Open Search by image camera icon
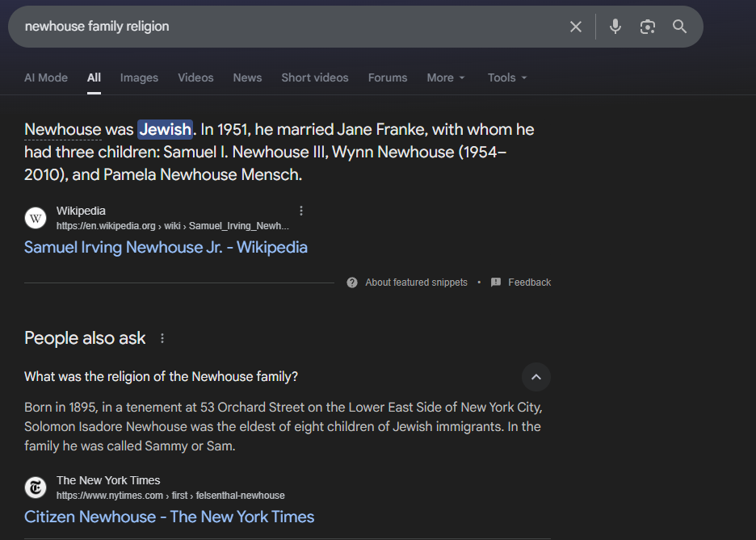The width and height of the screenshot is (756, 540). 648,27
